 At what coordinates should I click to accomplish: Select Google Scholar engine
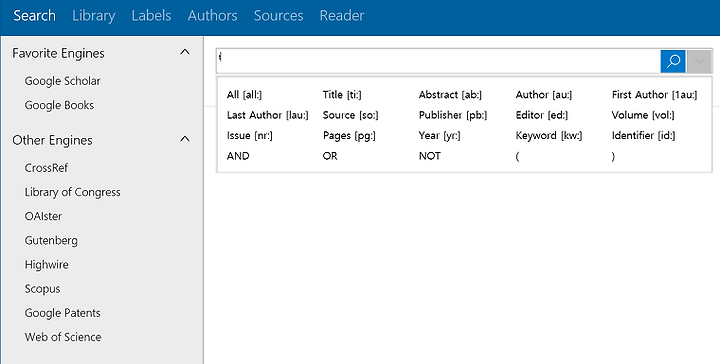tap(62, 81)
